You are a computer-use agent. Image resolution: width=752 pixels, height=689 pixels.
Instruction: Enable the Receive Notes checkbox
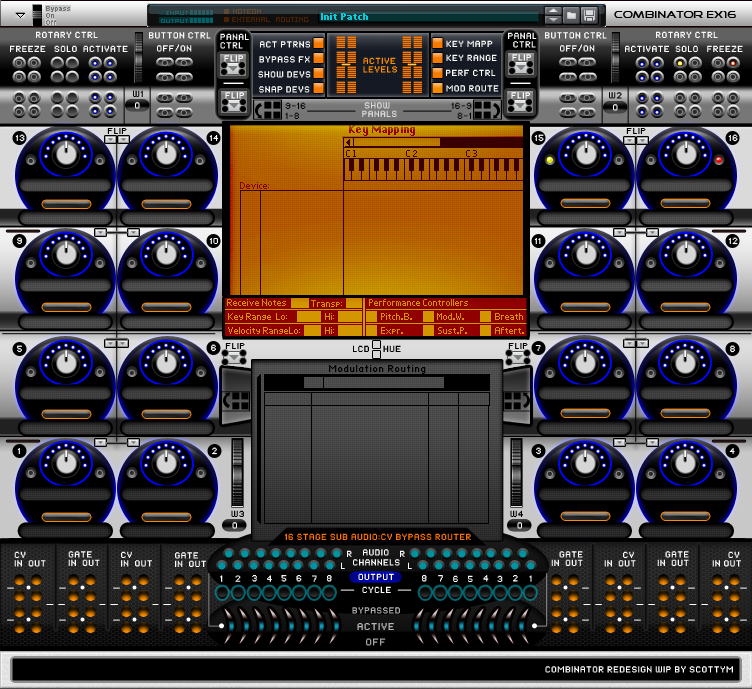coord(300,303)
